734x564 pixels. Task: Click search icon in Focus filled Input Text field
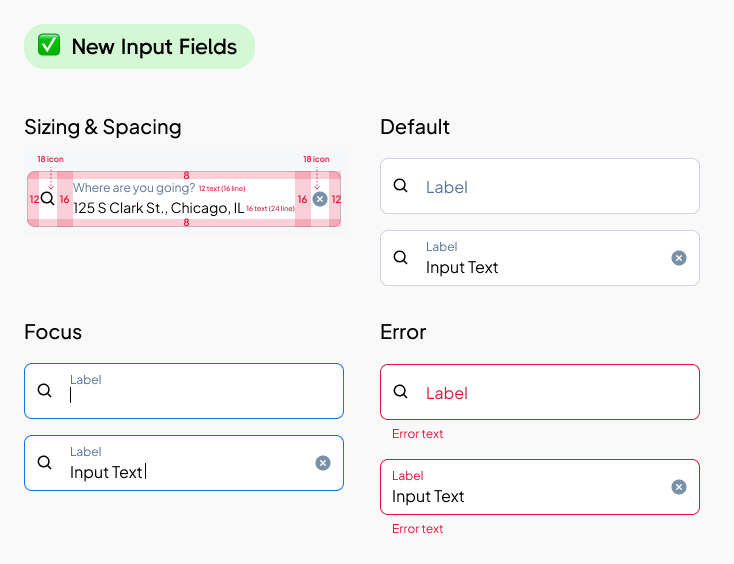pyautogui.click(x=44, y=463)
